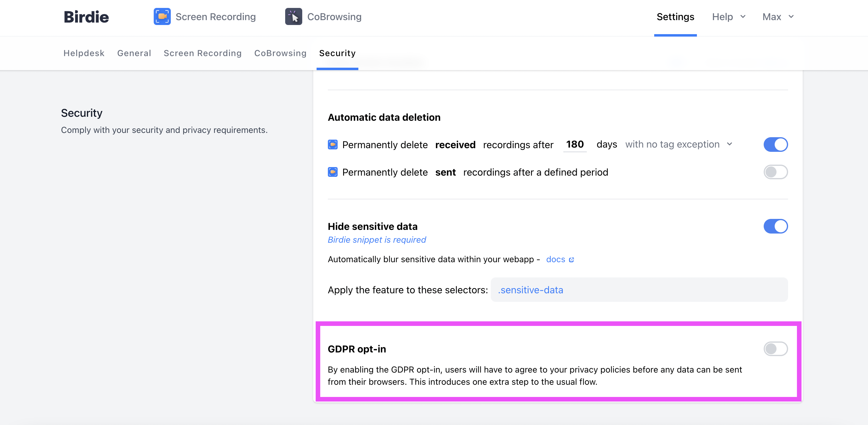Switch to the Helpdesk settings tab
This screenshot has width=868, height=425.
click(84, 53)
